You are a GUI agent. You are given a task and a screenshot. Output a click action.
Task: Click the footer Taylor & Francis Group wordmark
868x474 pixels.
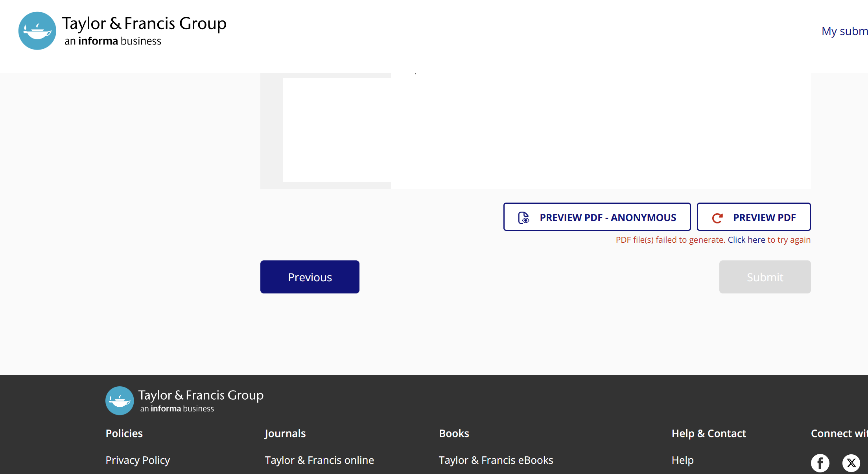click(201, 395)
